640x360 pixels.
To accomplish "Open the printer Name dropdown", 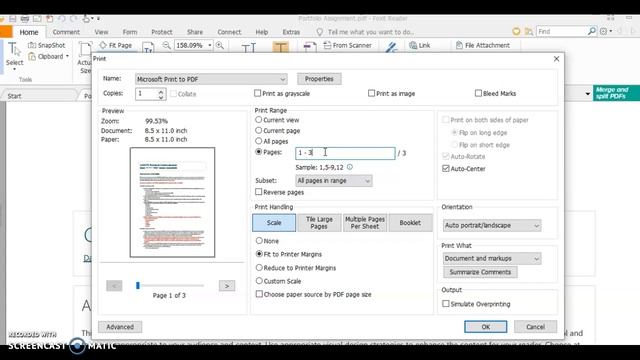I will pyautogui.click(x=211, y=79).
